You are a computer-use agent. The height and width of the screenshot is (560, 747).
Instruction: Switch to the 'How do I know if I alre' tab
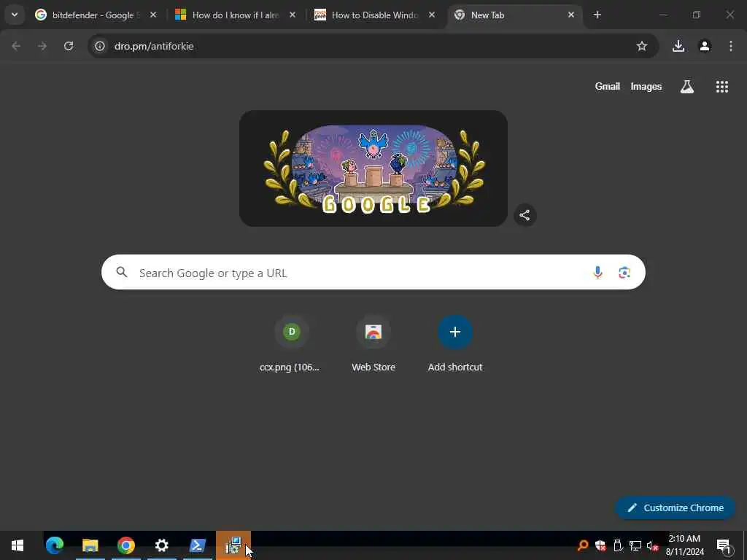[x=235, y=15]
